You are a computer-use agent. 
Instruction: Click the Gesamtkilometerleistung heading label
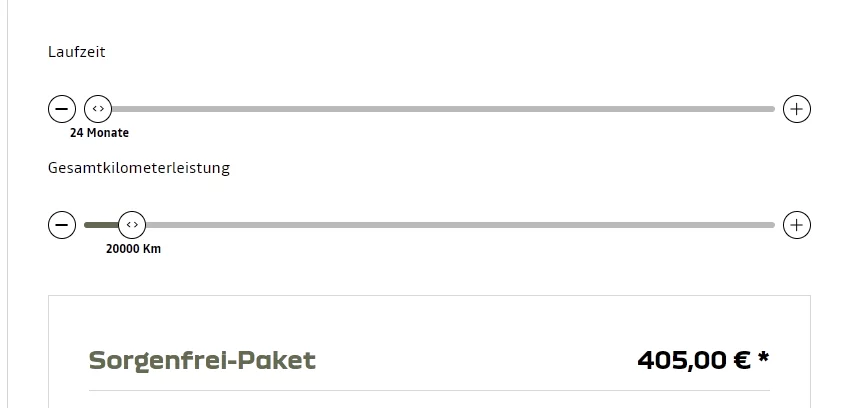(139, 168)
